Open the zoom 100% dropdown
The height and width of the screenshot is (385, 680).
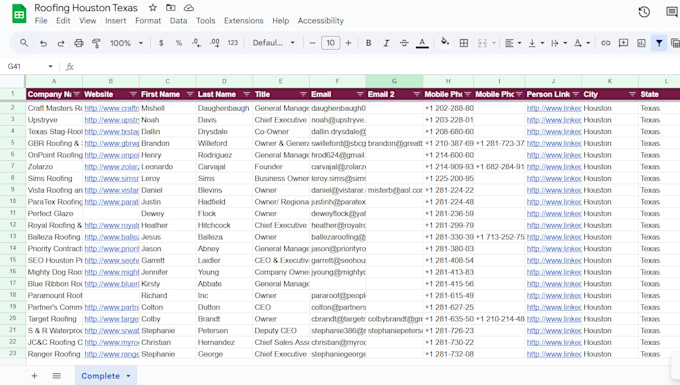point(126,43)
